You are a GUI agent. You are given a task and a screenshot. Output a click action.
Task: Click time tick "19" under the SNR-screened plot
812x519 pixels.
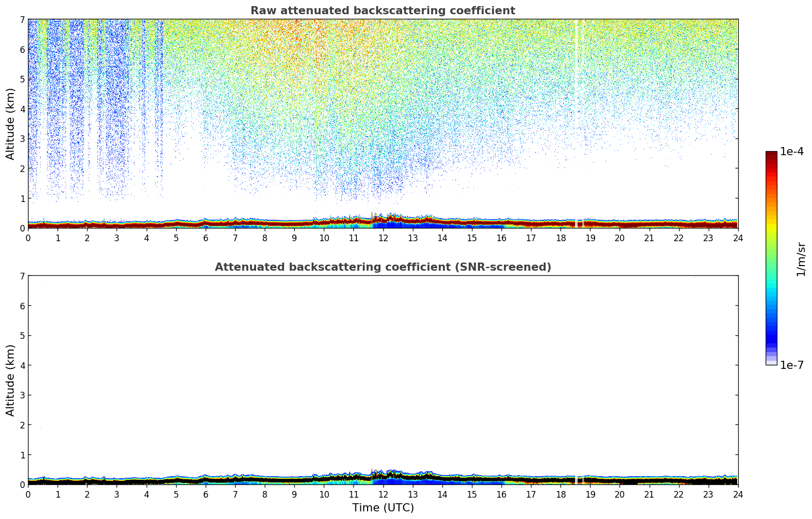point(590,494)
